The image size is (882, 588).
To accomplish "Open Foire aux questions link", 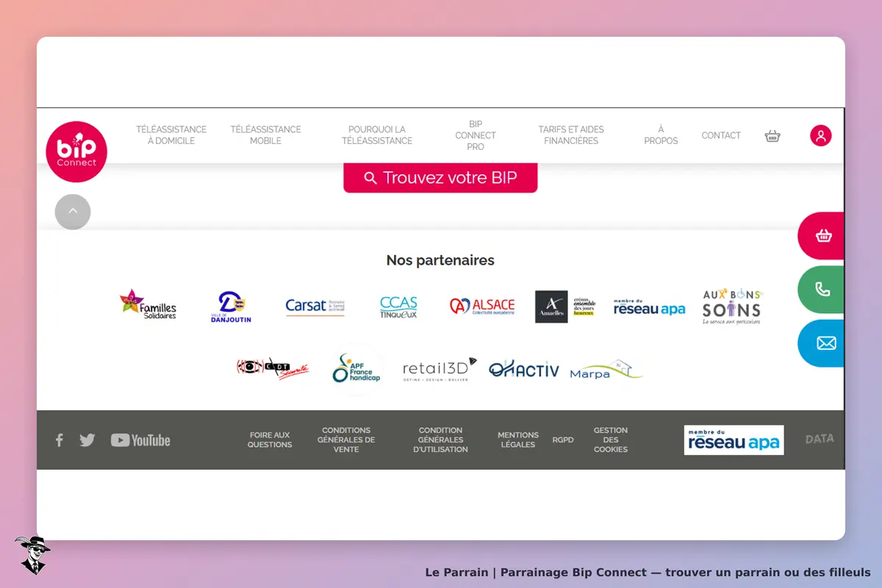I will coord(270,440).
